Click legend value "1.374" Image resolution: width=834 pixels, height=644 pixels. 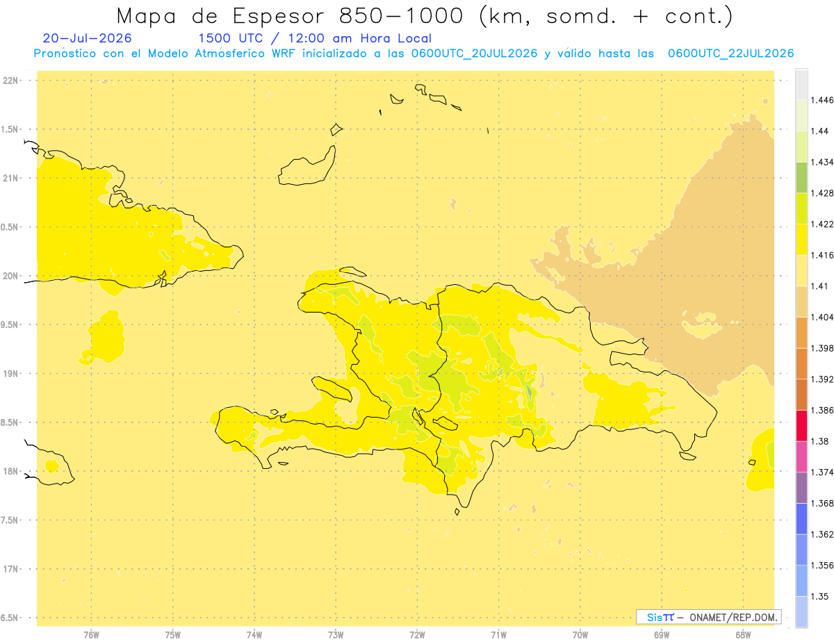(822, 472)
